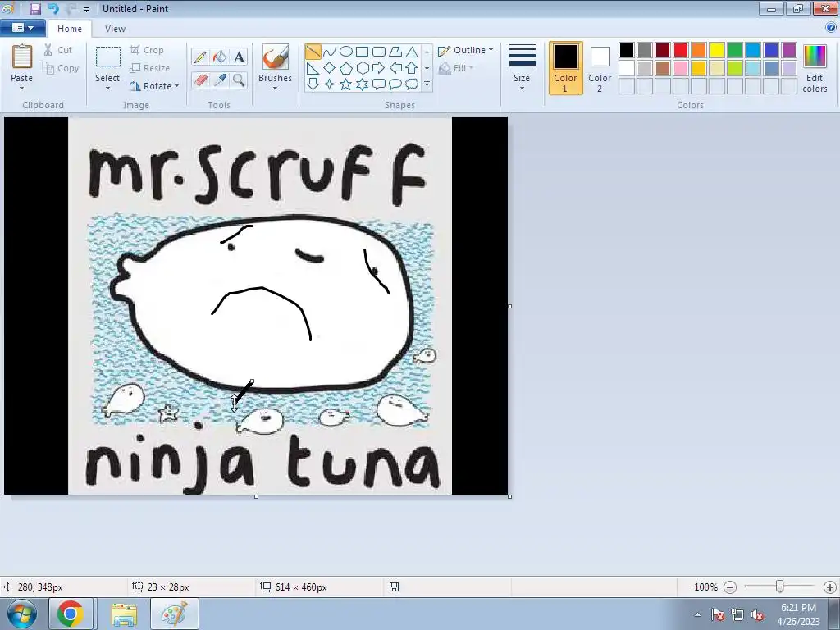The height and width of the screenshot is (630, 840).
Task: Select the Four-point star shape
Action: click(x=330, y=84)
